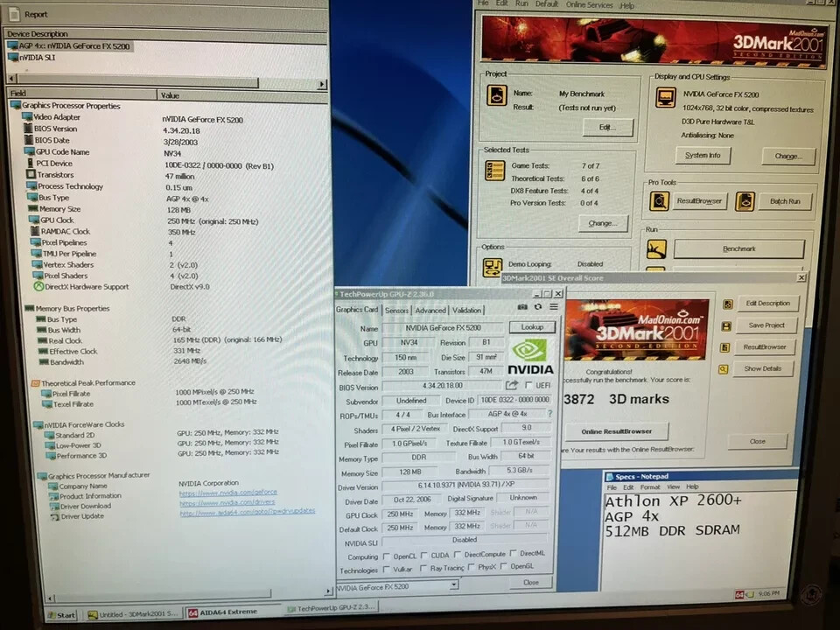Click the Online ResultBrowser button
Screen dimensions: 840x630
[x=617, y=431]
